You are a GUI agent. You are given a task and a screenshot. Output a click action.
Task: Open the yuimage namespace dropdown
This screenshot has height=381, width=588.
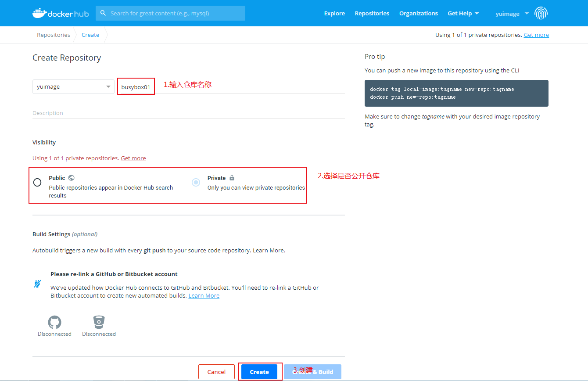pyautogui.click(x=73, y=86)
